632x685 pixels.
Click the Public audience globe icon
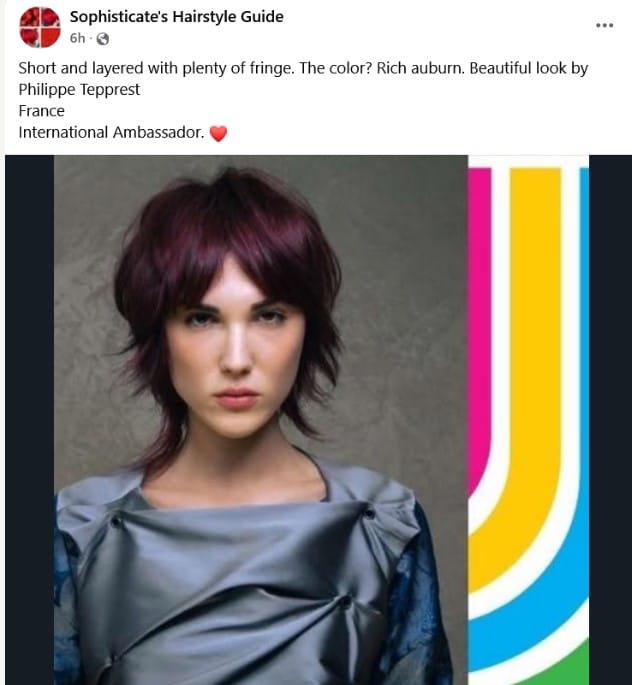[x=102, y=39]
